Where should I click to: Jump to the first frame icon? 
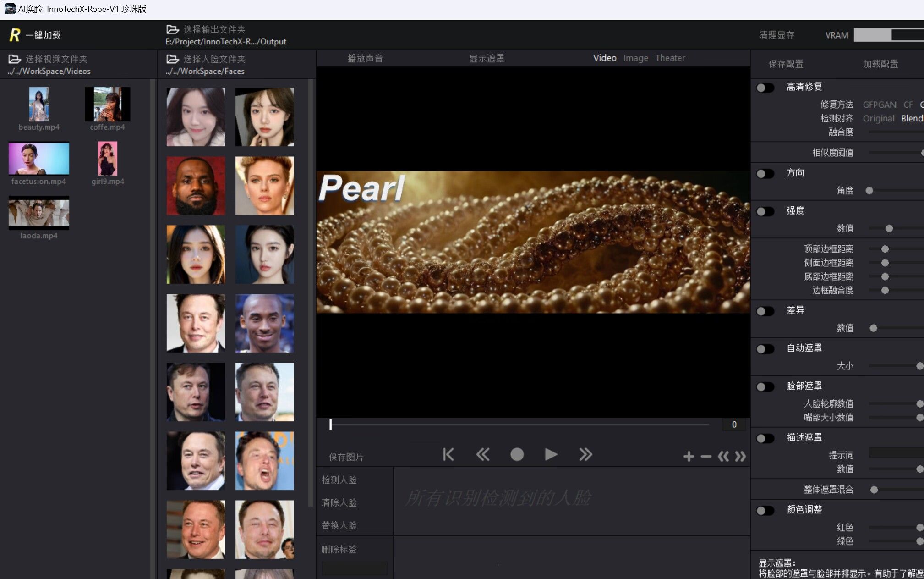(x=448, y=454)
